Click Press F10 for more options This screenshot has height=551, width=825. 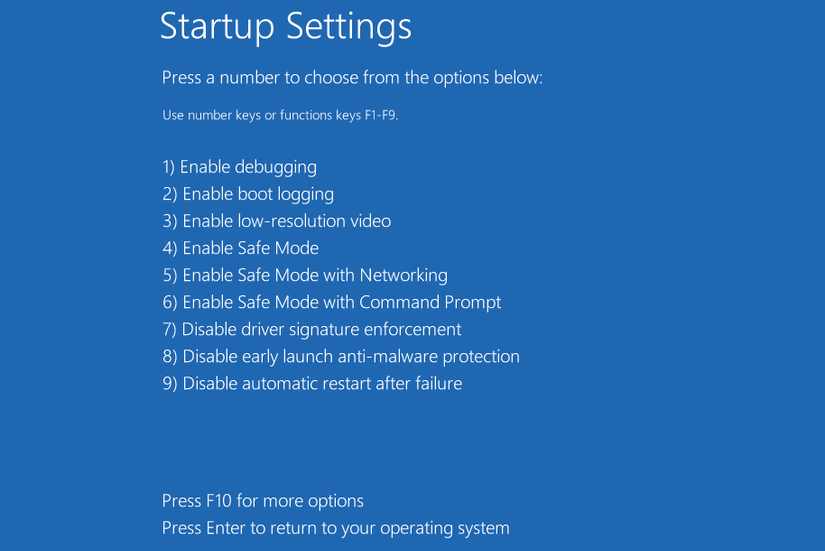click(263, 501)
